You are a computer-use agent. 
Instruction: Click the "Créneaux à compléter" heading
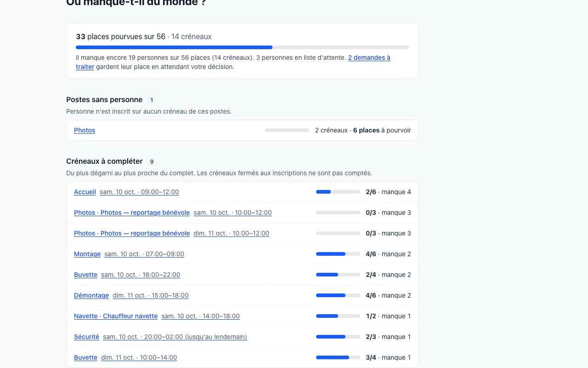click(x=104, y=161)
